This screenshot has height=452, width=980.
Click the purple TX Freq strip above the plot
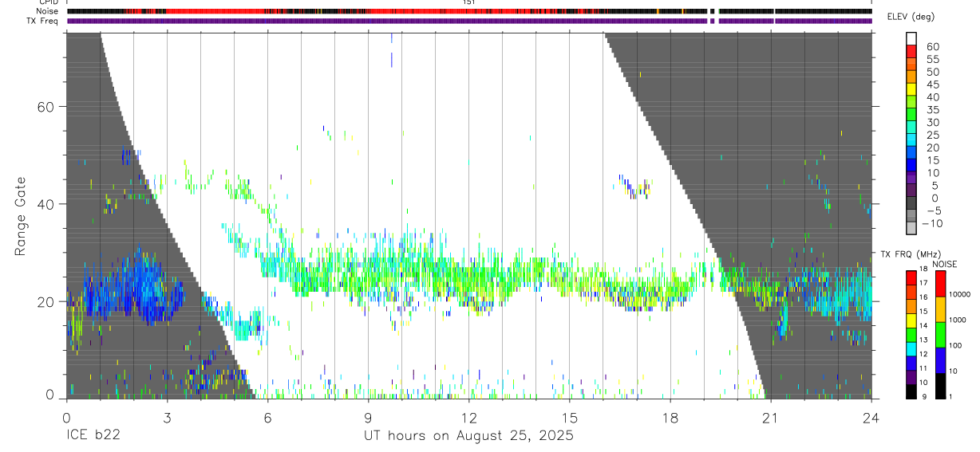click(x=469, y=21)
